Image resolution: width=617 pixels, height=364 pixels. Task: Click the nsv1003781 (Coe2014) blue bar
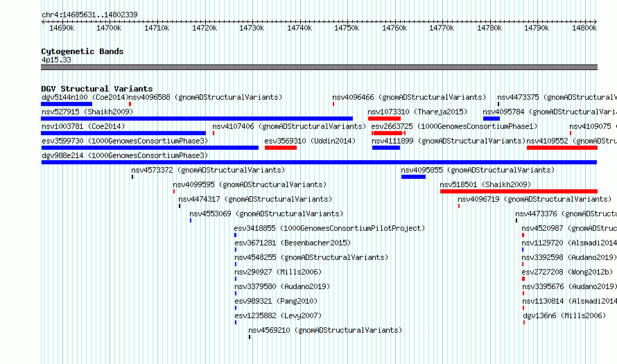click(x=123, y=133)
